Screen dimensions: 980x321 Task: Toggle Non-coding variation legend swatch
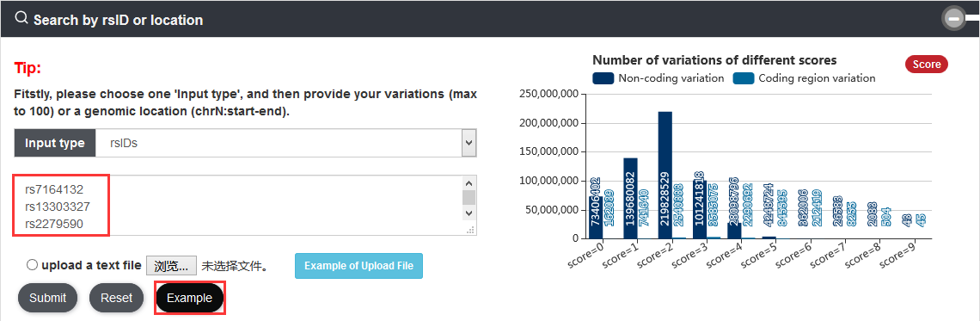(x=603, y=78)
